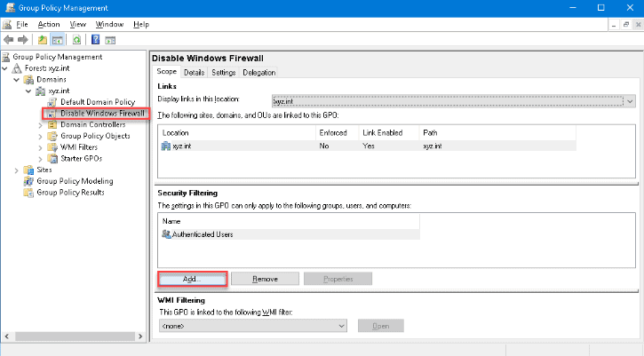Screen dimensions: 644x356
Task: Select the Default Domain Policy tree item
Action: click(x=98, y=102)
